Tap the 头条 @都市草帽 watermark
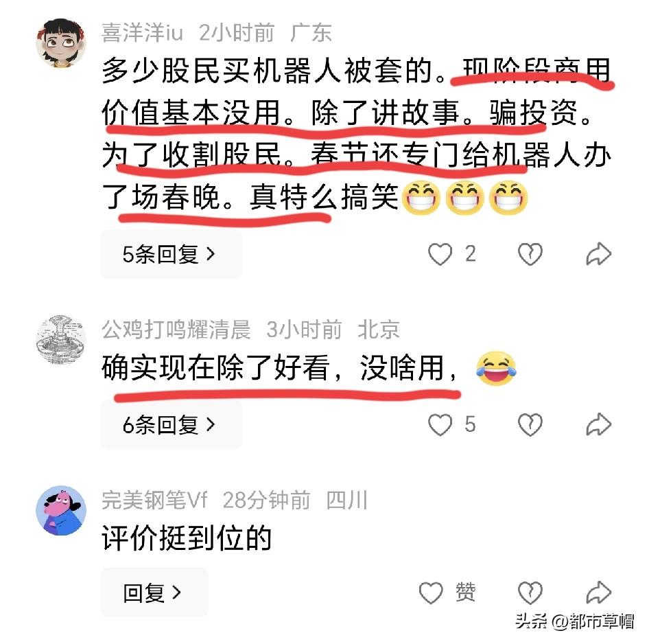649x644 pixels. [574, 621]
